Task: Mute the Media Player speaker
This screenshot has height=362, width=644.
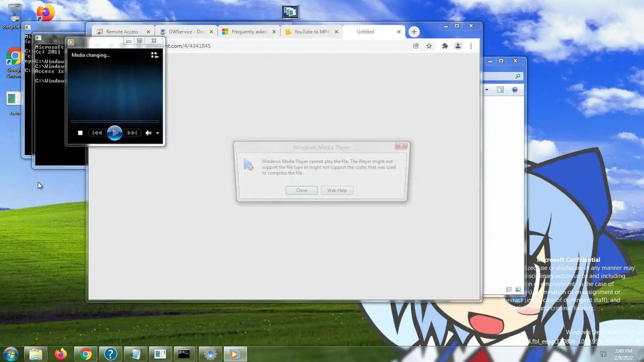Action: (148, 133)
